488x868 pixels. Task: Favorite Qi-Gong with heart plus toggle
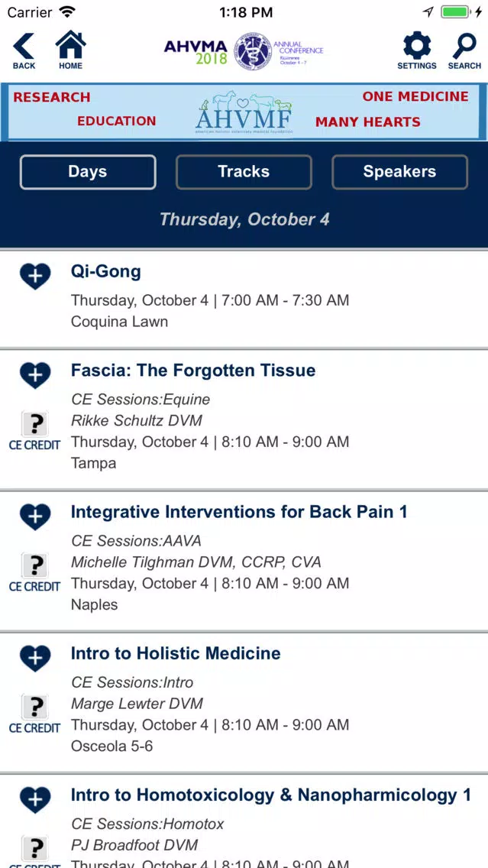pos(35,277)
